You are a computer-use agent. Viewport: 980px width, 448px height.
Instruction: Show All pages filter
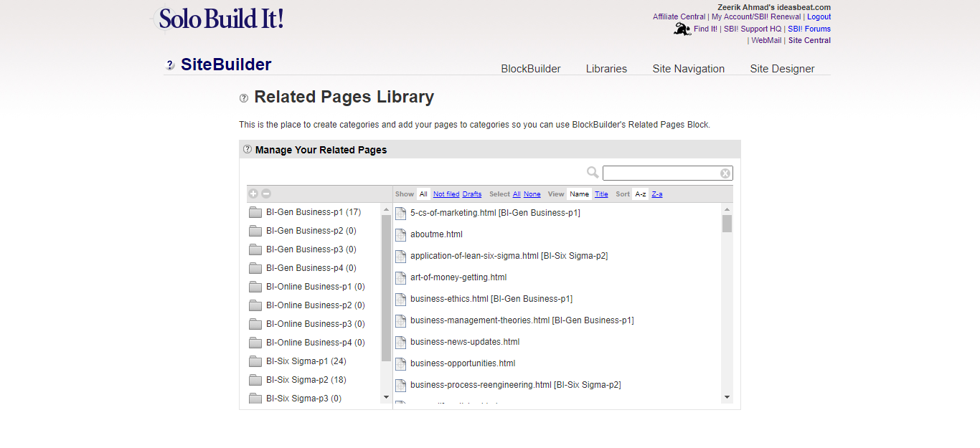pyautogui.click(x=423, y=194)
